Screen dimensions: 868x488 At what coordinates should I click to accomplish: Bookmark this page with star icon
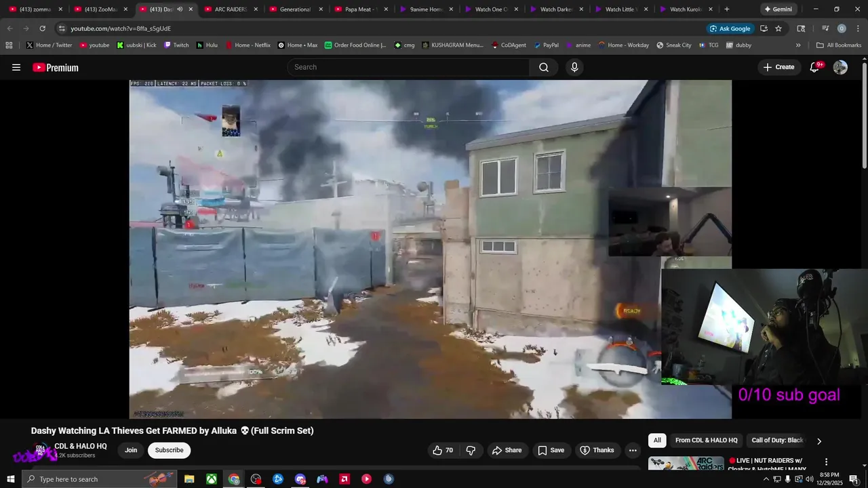(778, 28)
